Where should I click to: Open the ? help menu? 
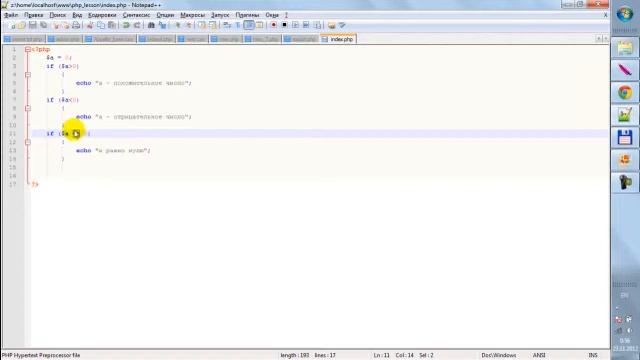coord(286,15)
